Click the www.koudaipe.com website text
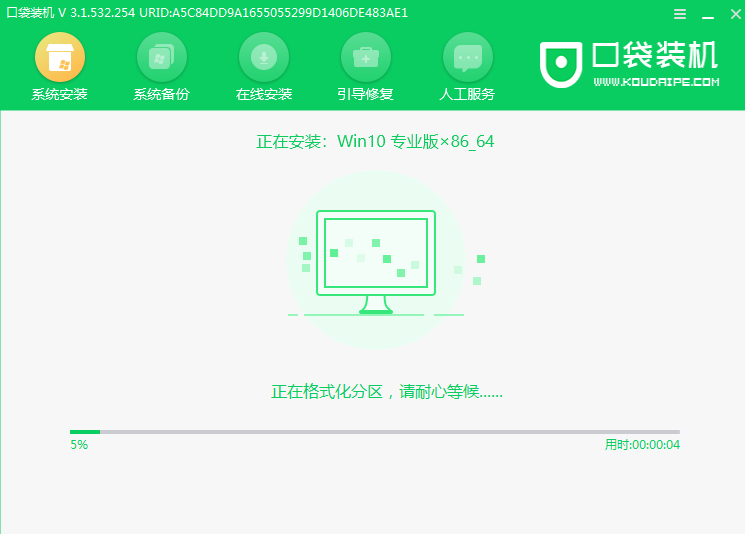Viewport: 745px width, 534px height. (656, 82)
